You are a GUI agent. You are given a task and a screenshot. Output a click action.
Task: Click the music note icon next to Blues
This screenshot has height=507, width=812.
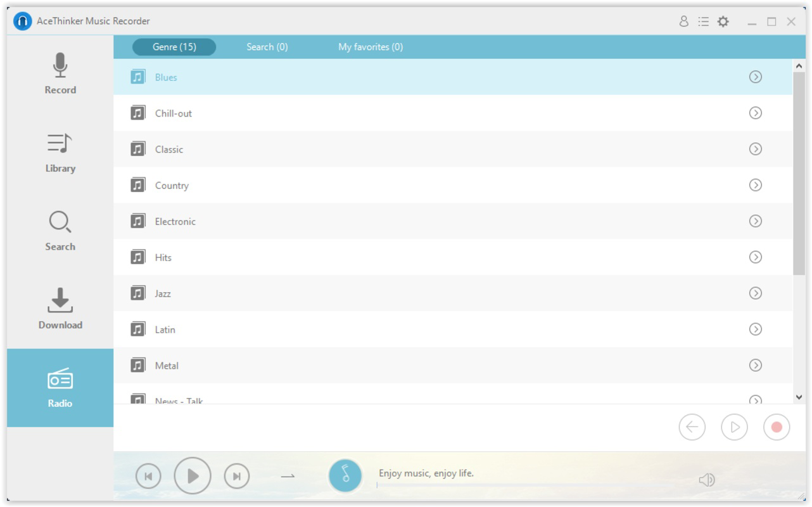(138, 77)
